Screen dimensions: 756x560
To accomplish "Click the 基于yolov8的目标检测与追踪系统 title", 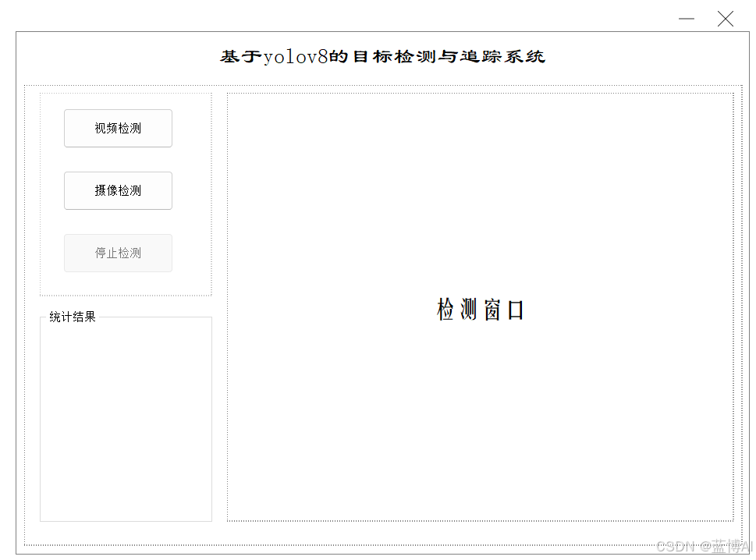I will (x=382, y=57).
